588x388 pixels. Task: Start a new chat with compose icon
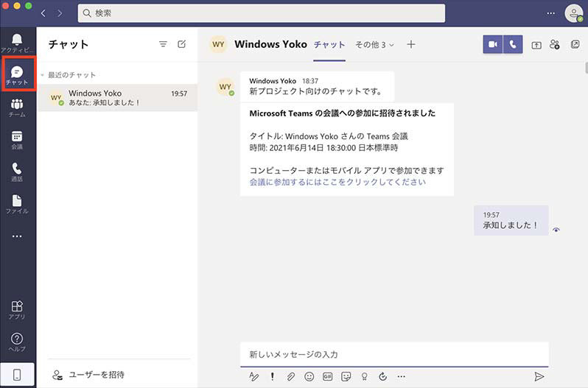point(182,44)
